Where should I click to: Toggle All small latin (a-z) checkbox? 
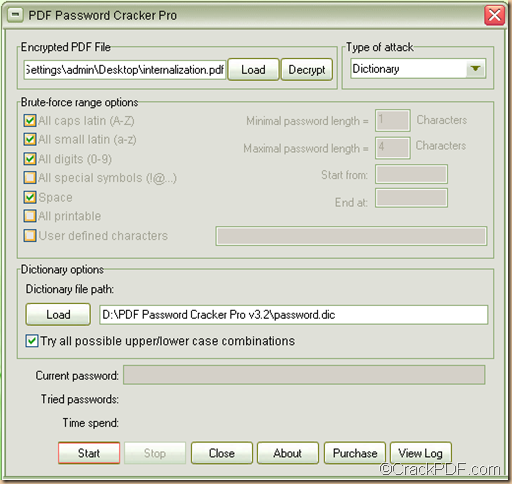30,139
